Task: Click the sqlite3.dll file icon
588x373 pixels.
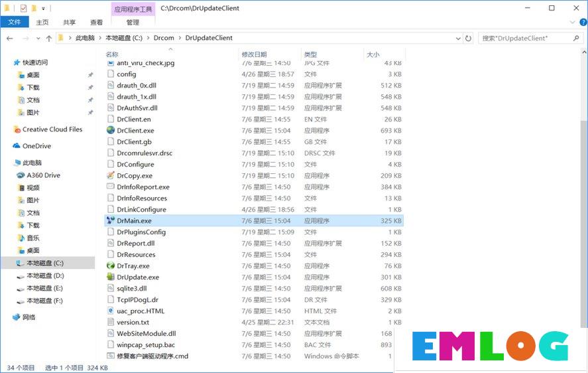Action: (x=111, y=288)
